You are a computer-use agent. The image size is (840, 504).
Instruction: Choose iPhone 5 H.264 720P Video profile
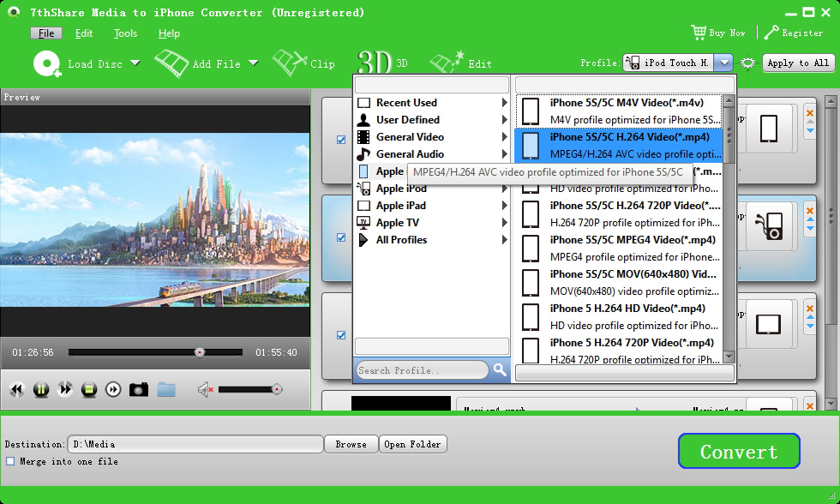[619, 350]
